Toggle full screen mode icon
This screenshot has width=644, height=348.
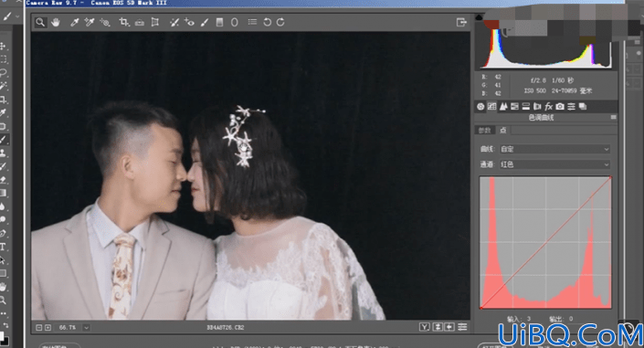pos(461,22)
